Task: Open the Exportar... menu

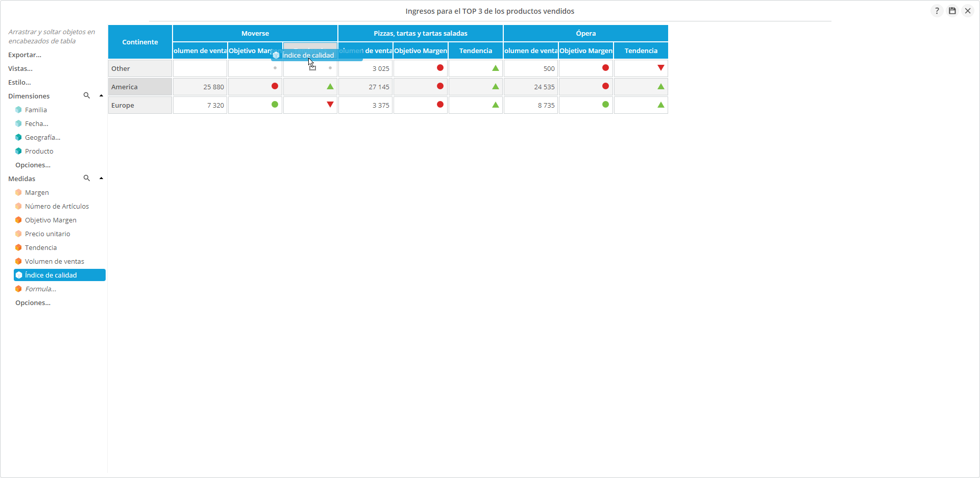Action: [x=24, y=55]
